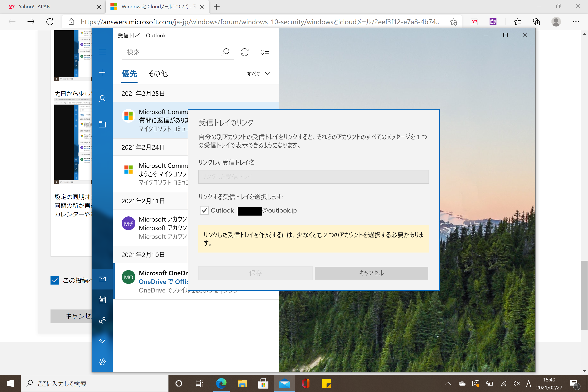Open a new browser tab
Screen dimensions: 588x392
[x=216, y=7]
